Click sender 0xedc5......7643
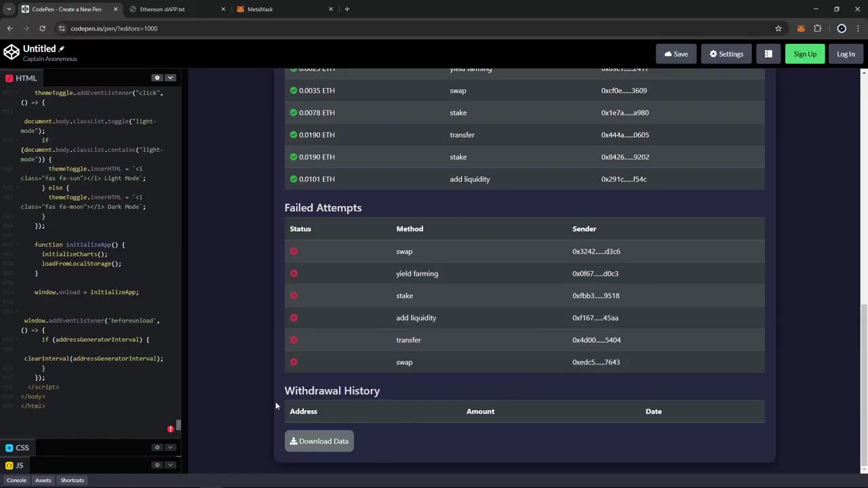The height and width of the screenshot is (488, 868). (596, 362)
